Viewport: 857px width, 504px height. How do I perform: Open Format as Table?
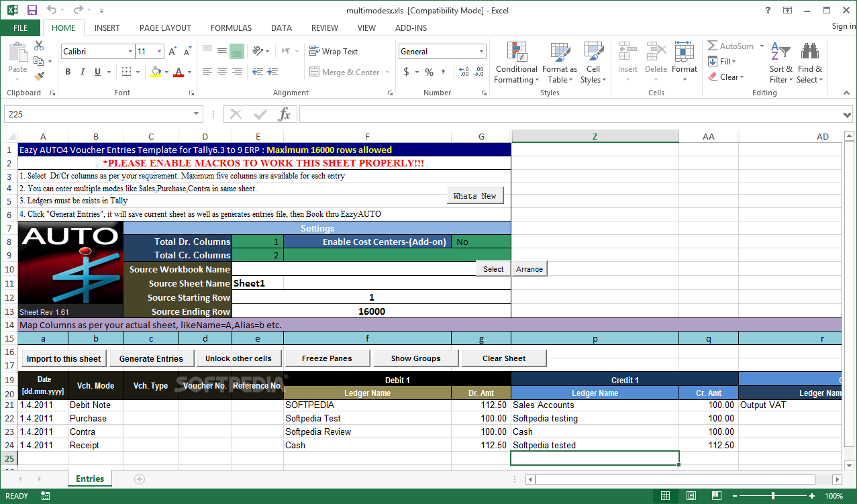click(x=560, y=62)
